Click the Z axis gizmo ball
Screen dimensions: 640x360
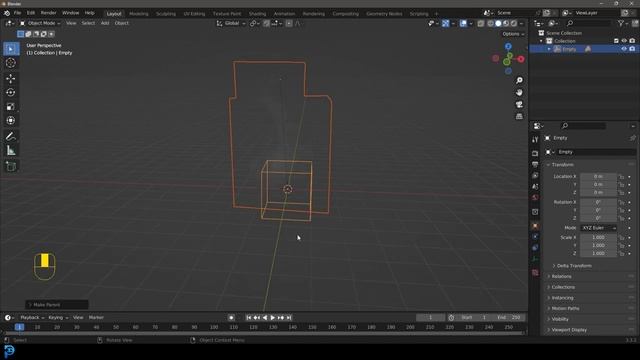tap(508, 47)
